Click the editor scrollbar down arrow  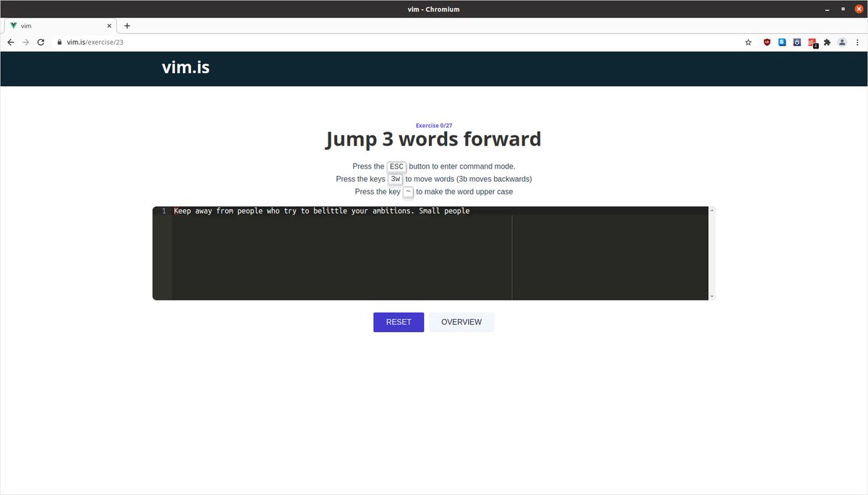pyautogui.click(x=712, y=297)
